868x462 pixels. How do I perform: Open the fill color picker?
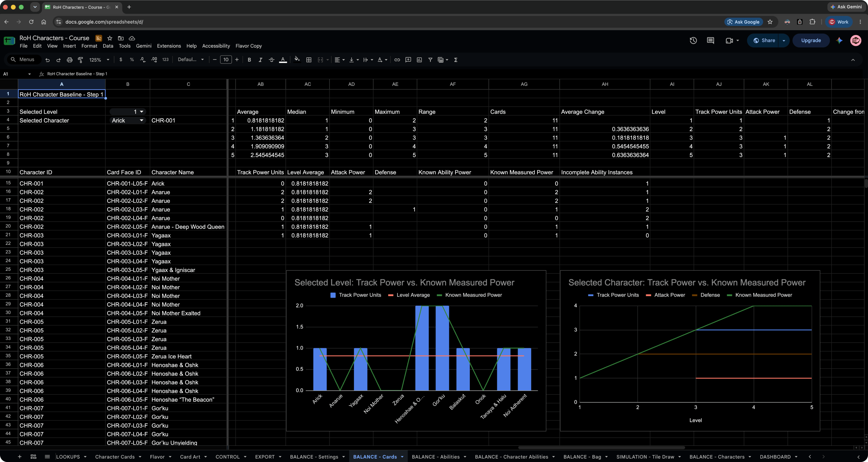point(297,60)
